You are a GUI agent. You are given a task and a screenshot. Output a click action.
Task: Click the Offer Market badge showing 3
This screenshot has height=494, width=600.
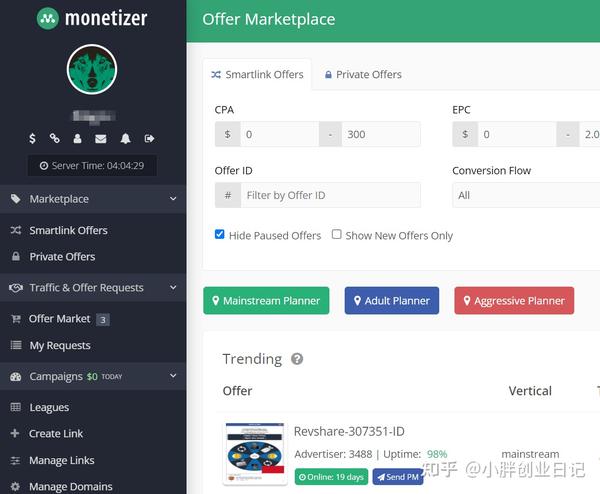[103, 320]
